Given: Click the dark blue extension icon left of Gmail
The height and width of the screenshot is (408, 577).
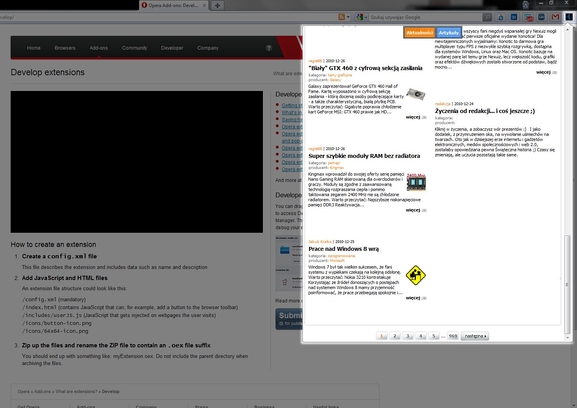Looking at the screenshot, I should 542,17.
